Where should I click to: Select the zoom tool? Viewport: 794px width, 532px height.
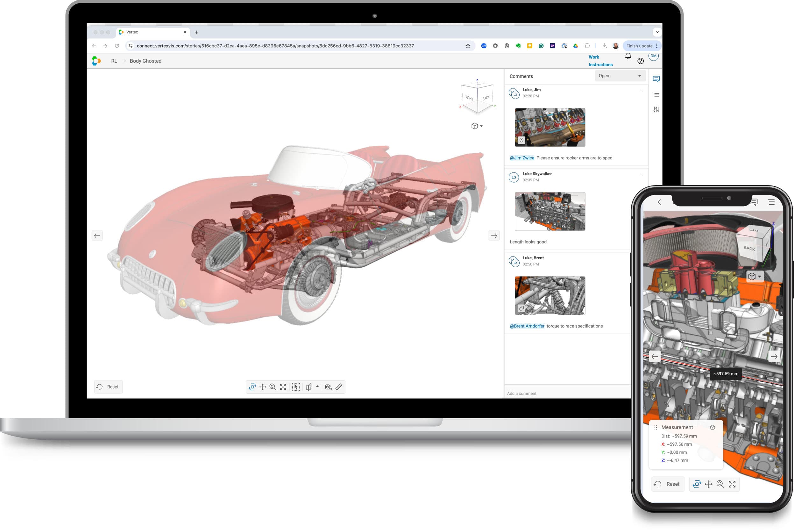273,387
